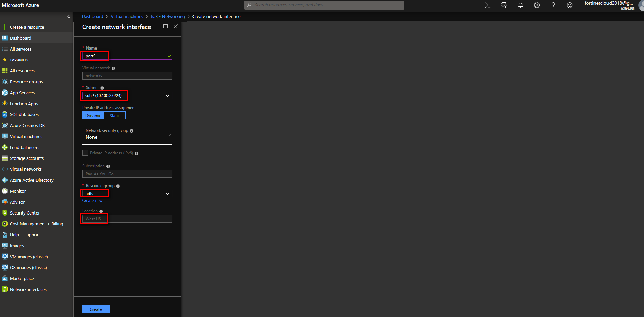Select Load balancers in the sidebar
This screenshot has height=317, width=644.
coord(24,147)
